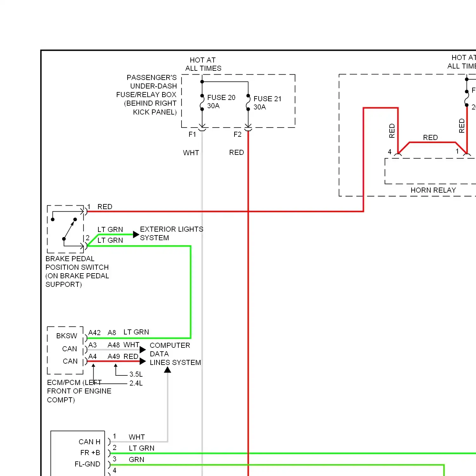Click the CAN label beside pin A3
Viewport: 476px width, 476px height.
[69, 349]
